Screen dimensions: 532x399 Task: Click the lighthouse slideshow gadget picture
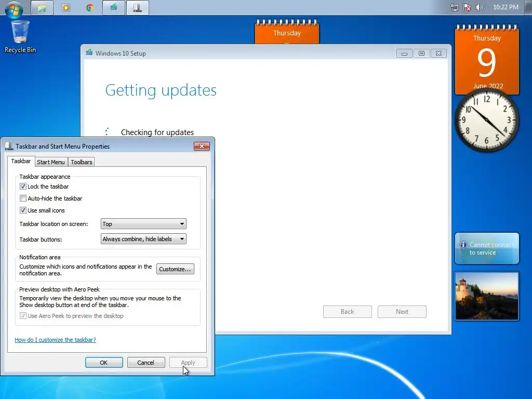pos(487,296)
